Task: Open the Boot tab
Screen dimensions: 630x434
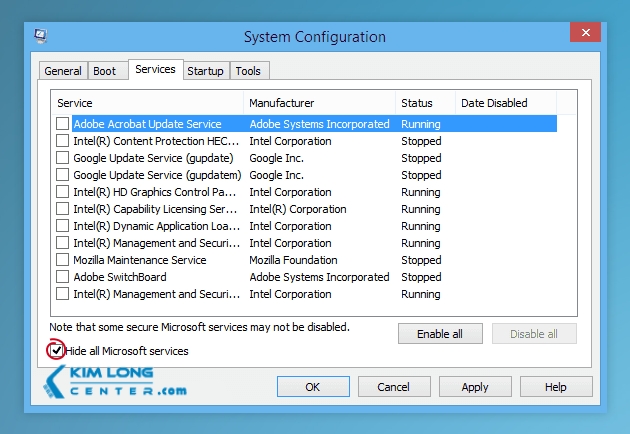Action: (105, 71)
